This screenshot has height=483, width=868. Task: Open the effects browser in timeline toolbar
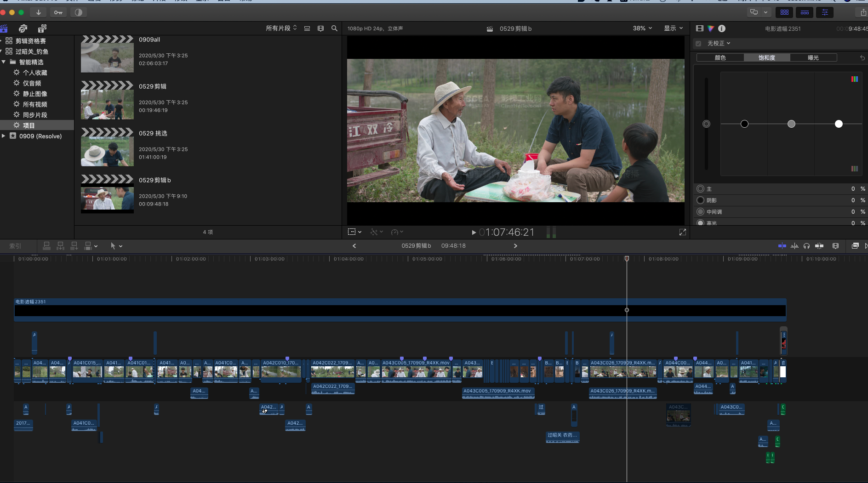pos(855,246)
